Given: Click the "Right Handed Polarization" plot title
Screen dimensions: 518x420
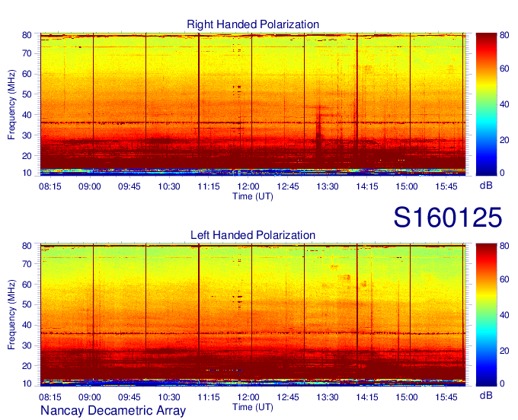Looking at the screenshot, I should pyautogui.click(x=253, y=24).
